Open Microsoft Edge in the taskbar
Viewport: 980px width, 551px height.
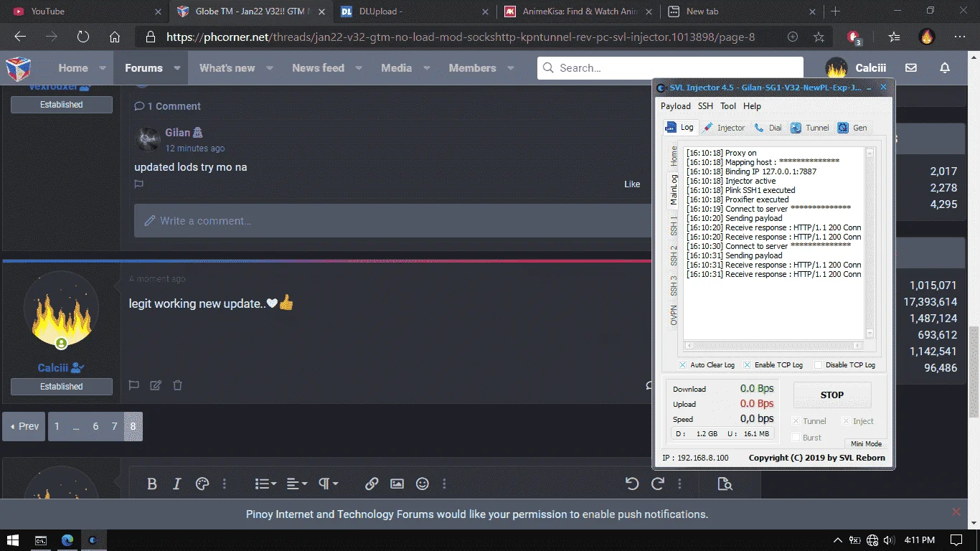pos(67,540)
